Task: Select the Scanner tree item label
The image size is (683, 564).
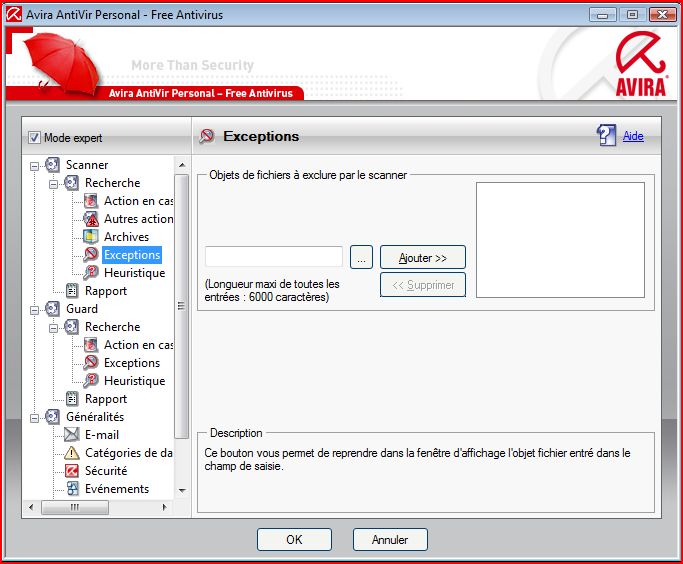Action: pyautogui.click(x=87, y=165)
